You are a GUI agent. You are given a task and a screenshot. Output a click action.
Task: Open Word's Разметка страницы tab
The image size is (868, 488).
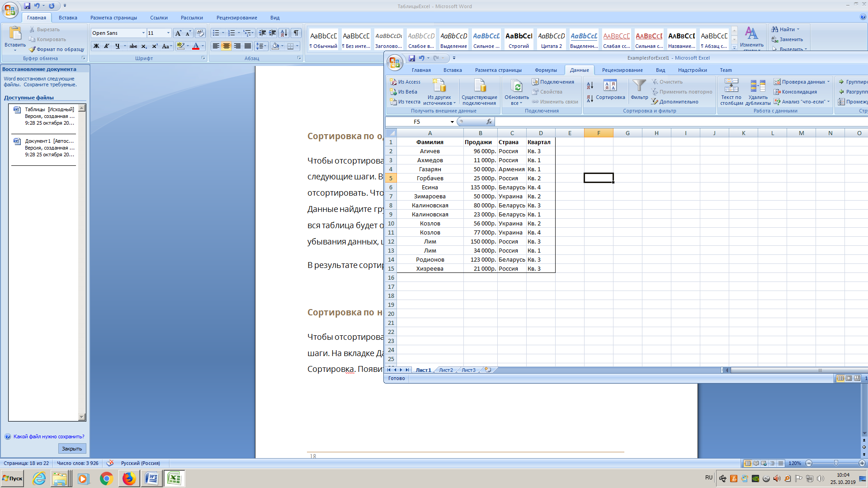(x=113, y=18)
